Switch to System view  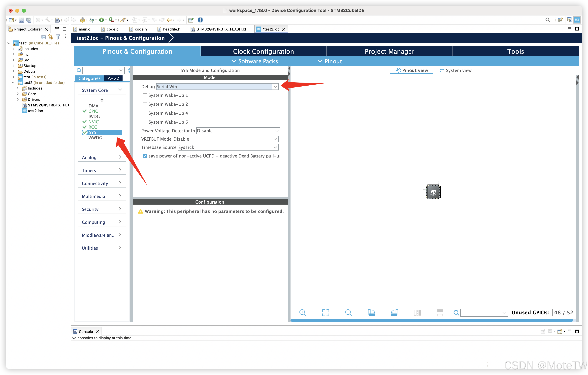coord(456,70)
